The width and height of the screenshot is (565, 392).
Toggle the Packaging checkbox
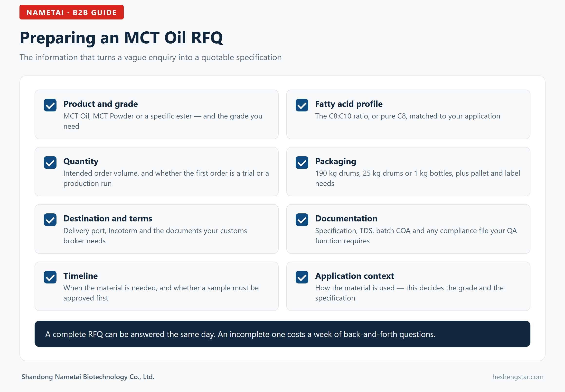pyautogui.click(x=302, y=163)
